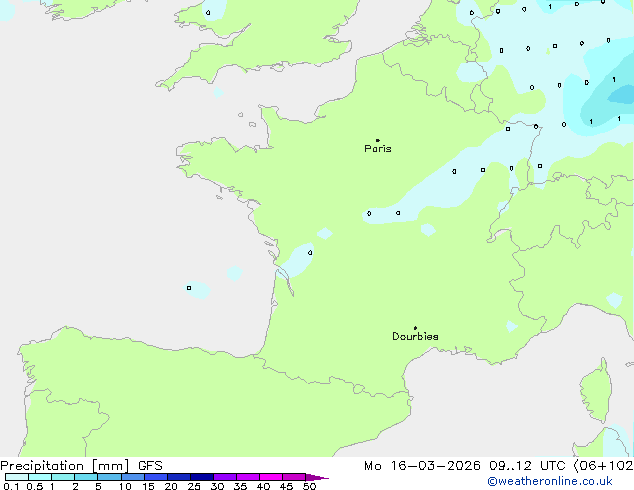Click the Dourbies city marker dot
Screen dimensions: 634x490
coord(415,328)
